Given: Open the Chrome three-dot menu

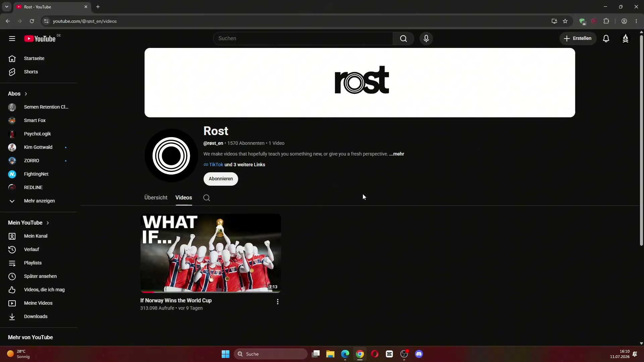Looking at the screenshot, I should (636, 21).
